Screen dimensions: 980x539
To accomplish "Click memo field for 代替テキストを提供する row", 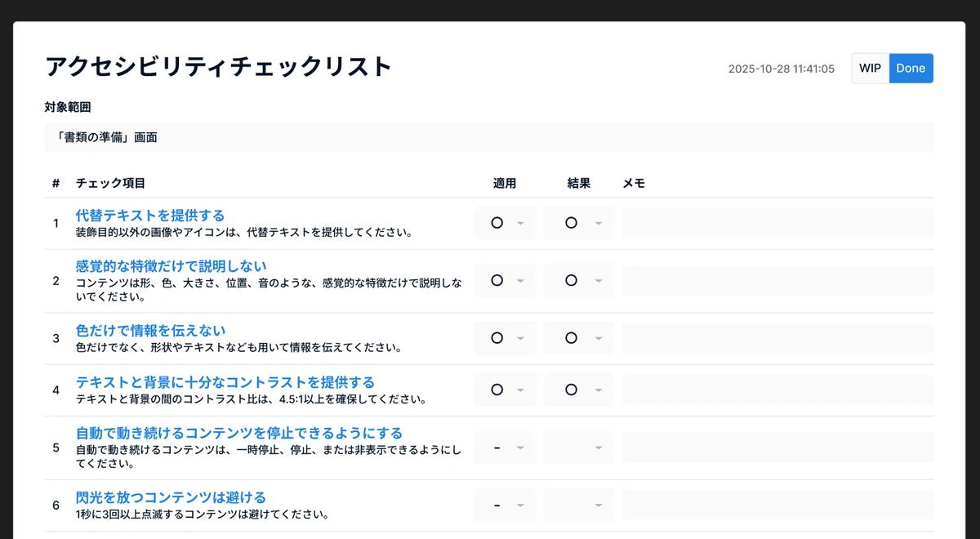I will pos(778,223).
